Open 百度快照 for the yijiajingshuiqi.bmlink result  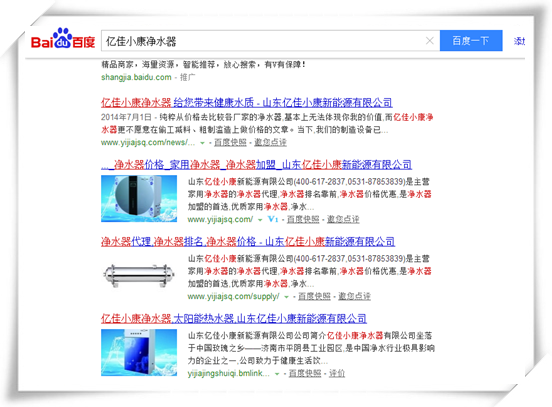[x=305, y=373]
